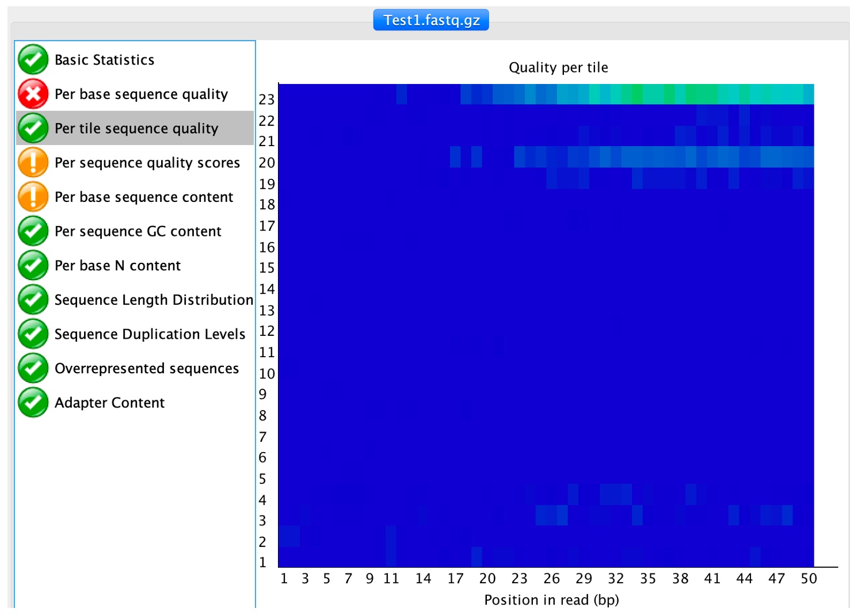Click the green check icon beside Per sequence GC content
The image size is (850, 616).
33,231
